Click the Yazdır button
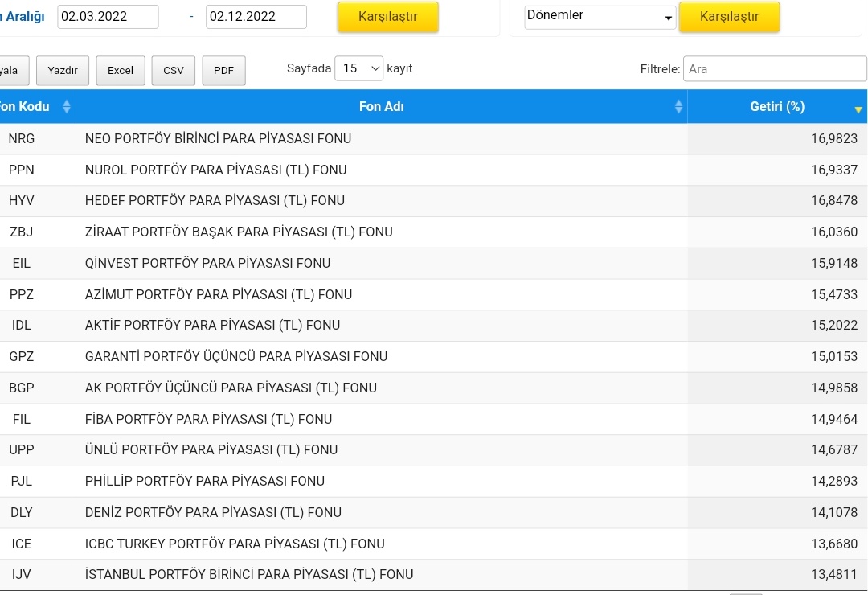868x595 pixels. [x=63, y=71]
